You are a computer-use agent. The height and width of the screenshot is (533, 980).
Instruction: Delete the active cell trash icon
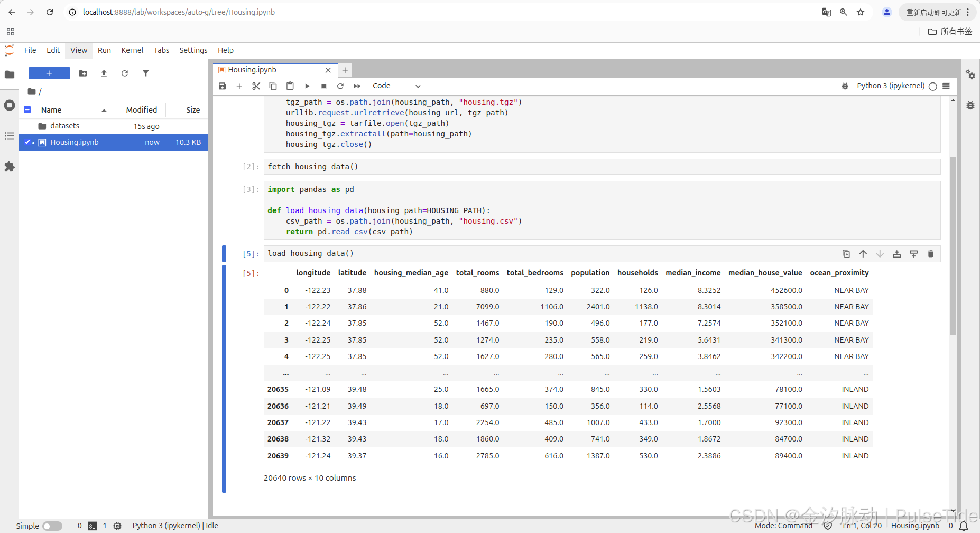tap(931, 254)
